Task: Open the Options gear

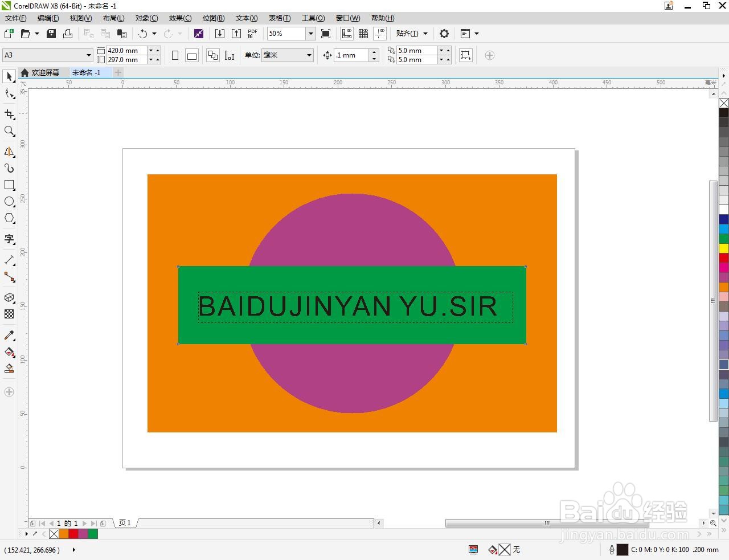Action: (444, 34)
